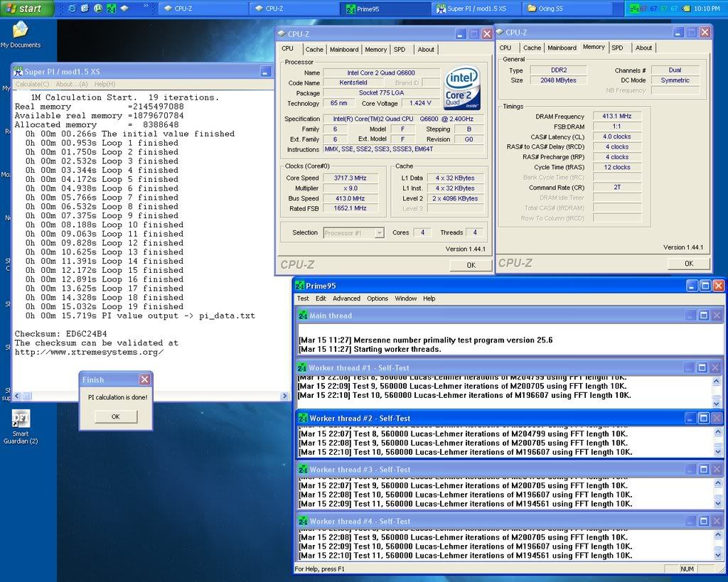
Task: Click the Prime95 main window title icon
Action: [300, 286]
